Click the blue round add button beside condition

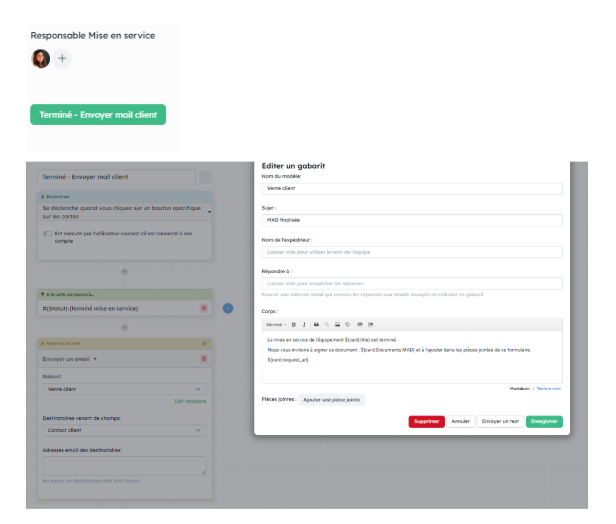228,308
